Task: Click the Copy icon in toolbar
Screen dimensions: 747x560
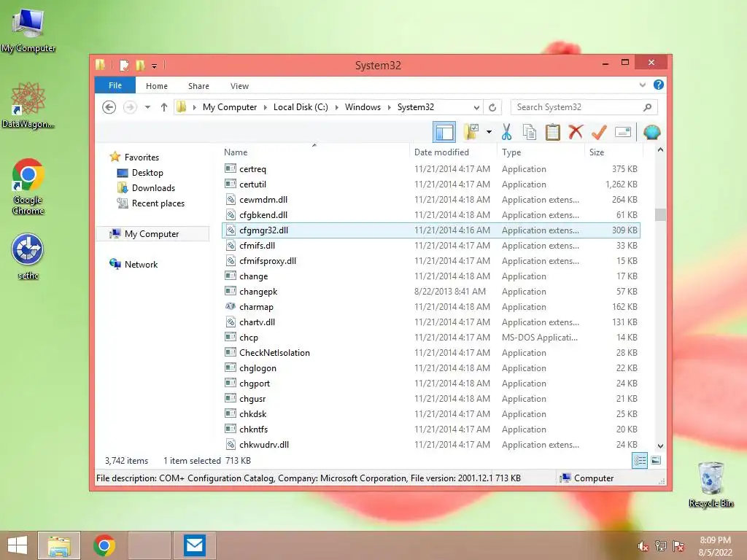Action: click(x=530, y=132)
